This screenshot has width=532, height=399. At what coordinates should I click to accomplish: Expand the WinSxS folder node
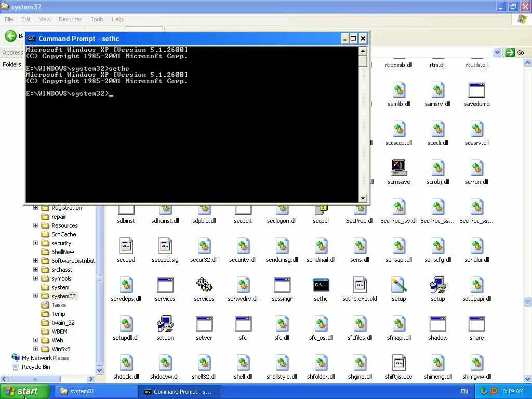pos(35,349)
